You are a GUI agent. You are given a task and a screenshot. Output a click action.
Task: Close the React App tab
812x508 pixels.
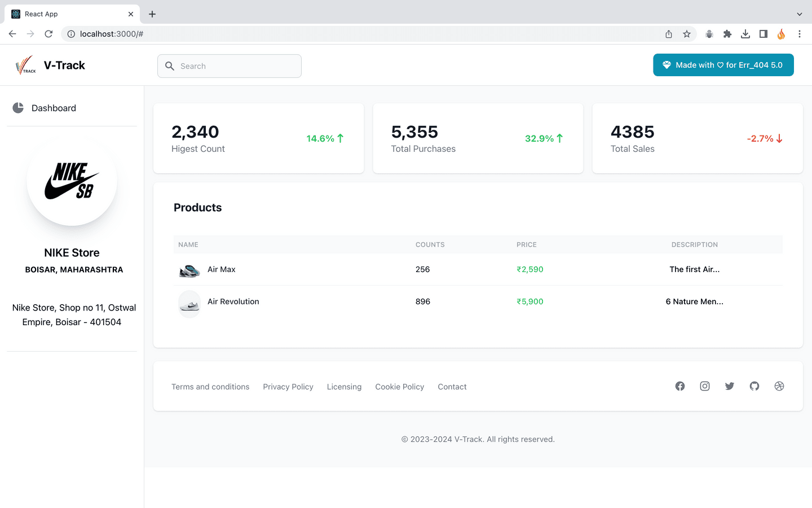pyautogui.click(x=131, y=14)
